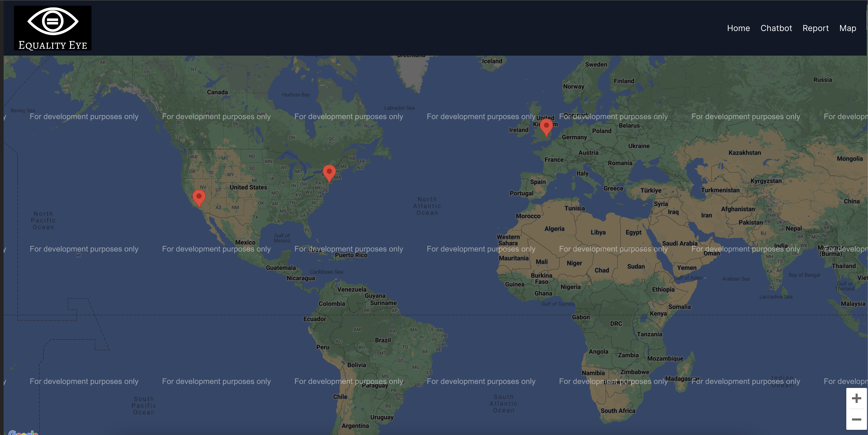The width and height of the screenshot is (868, 435).
Task: Click the Canada label on map
Action: point(217,92)
